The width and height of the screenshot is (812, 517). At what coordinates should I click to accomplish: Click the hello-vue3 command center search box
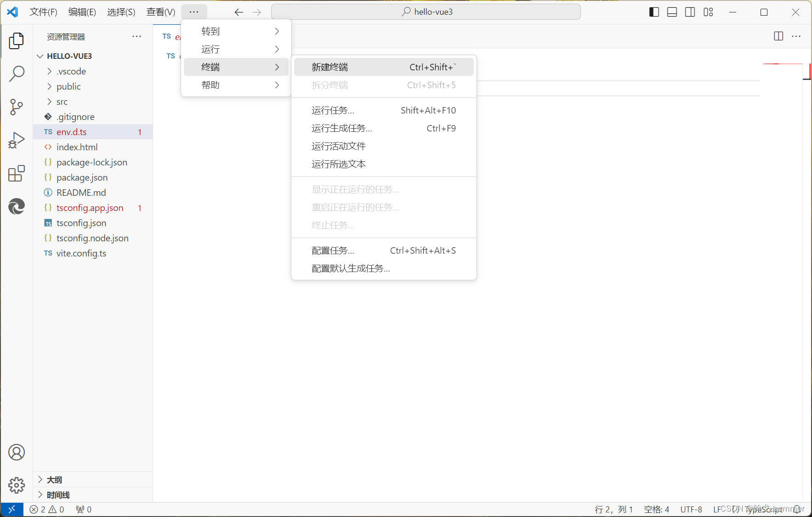[426, 12]
